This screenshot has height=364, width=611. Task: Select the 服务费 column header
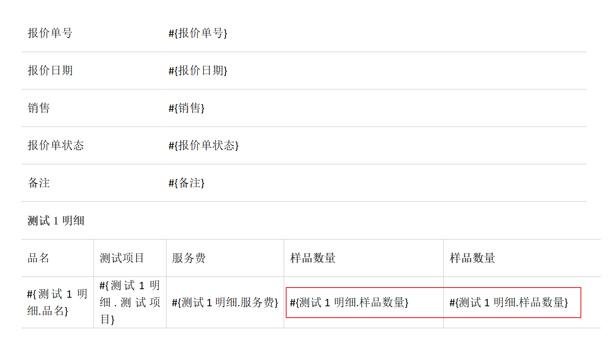[189, 258]
